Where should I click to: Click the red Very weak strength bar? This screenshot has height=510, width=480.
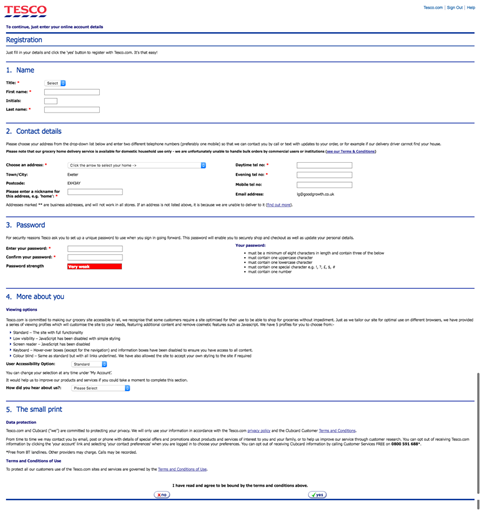(x=95, y=266)
